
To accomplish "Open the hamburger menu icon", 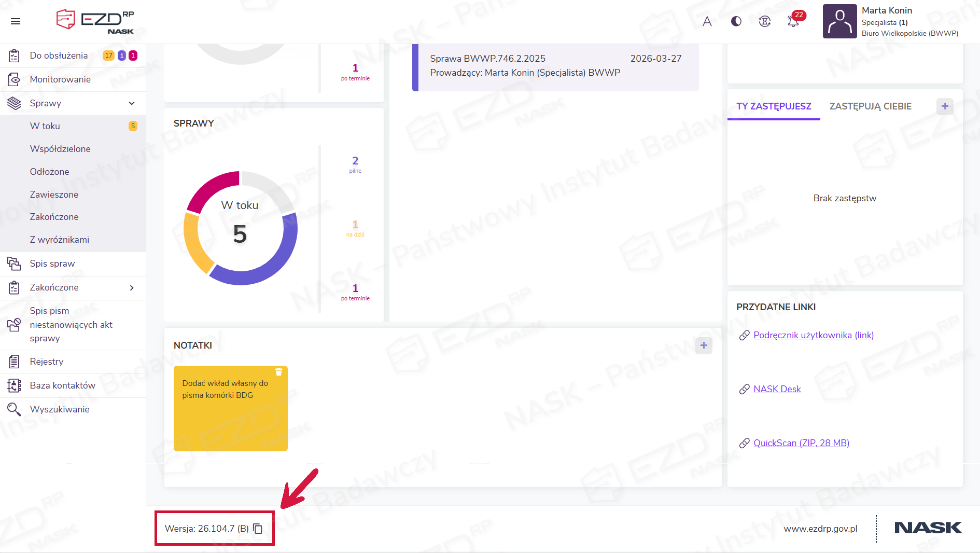I will coord(16,21).
